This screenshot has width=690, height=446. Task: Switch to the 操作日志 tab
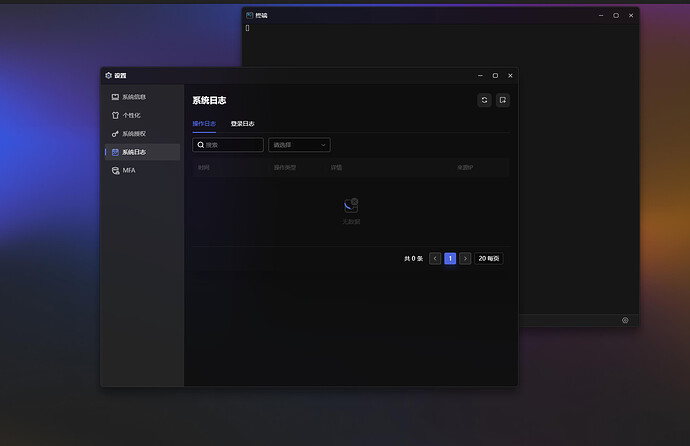coord(204,124)
